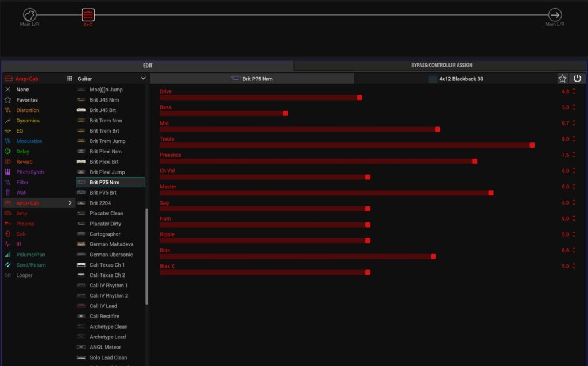Select the Distortion category icon
This screenshot has height=366, width=588.
[8, 110]
